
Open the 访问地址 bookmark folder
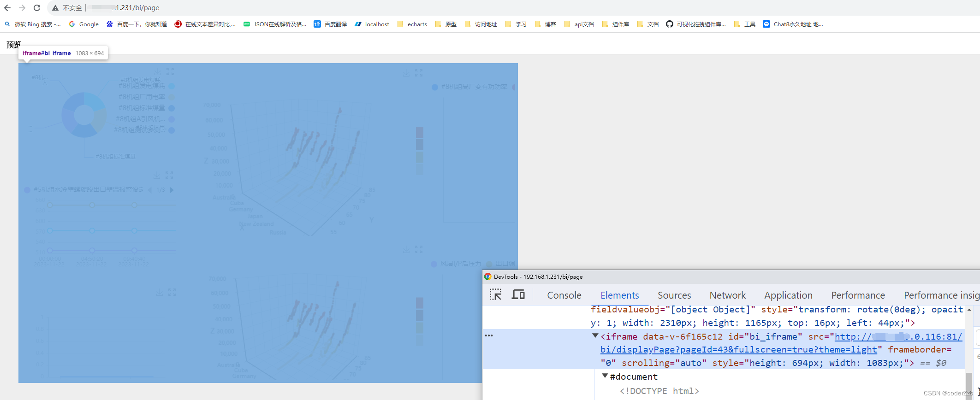(x=481, y=24)
